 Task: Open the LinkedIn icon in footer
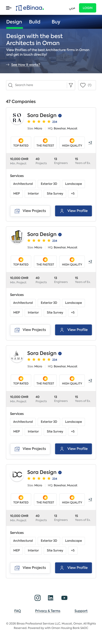pyautogui.click(x=51, y=598)
